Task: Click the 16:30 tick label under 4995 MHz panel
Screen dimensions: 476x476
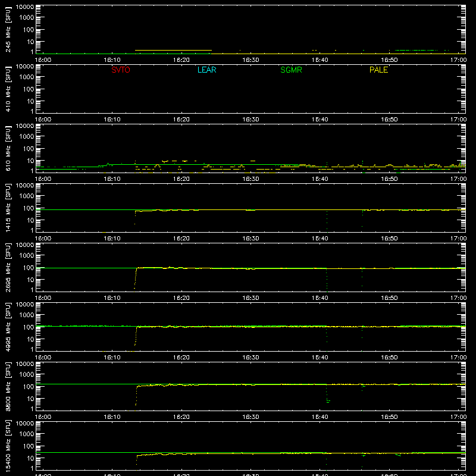Action: click(x=250, y=358)
